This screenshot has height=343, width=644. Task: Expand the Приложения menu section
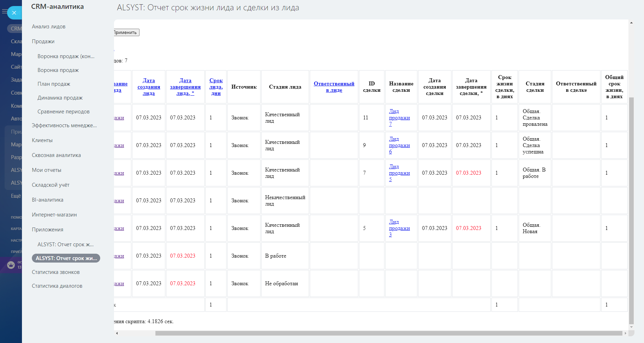click(x=47, y=230)
